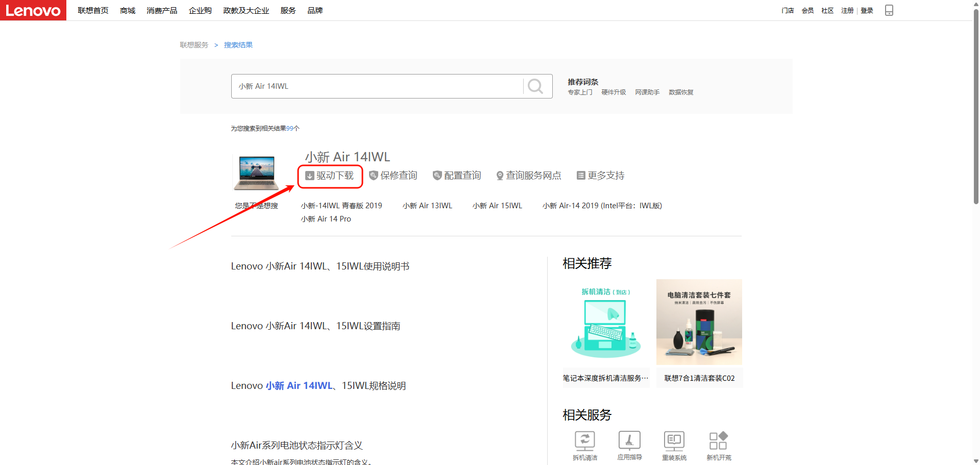Click the 驱动下载 text link
This screenshot has height=465, width=980.
[x=335, y=176]
